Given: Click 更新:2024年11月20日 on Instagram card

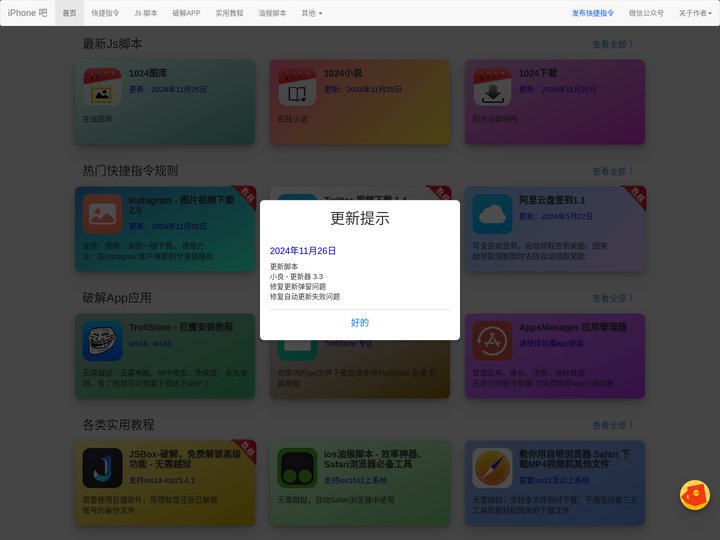Looking at the screenshot, I should coord(168,226).
